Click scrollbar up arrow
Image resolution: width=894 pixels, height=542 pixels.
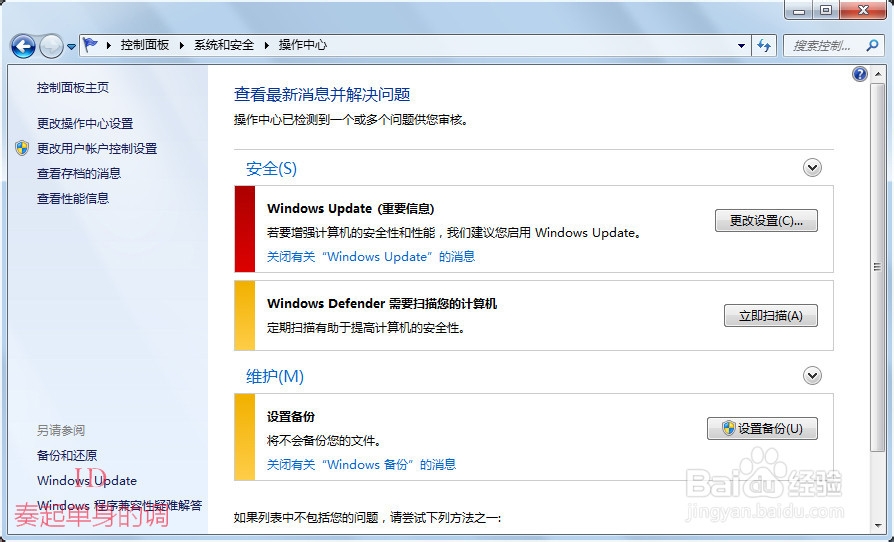click(x=878, y=74)
